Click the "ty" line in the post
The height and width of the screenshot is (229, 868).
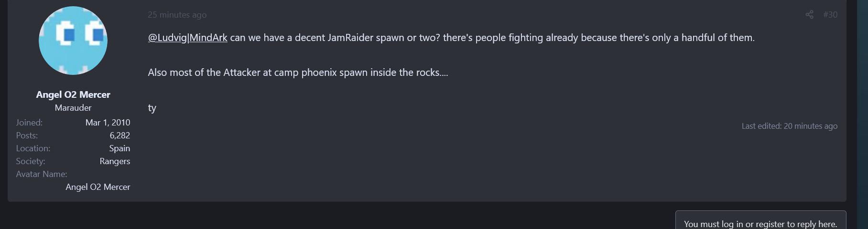[x=152, y=108]
